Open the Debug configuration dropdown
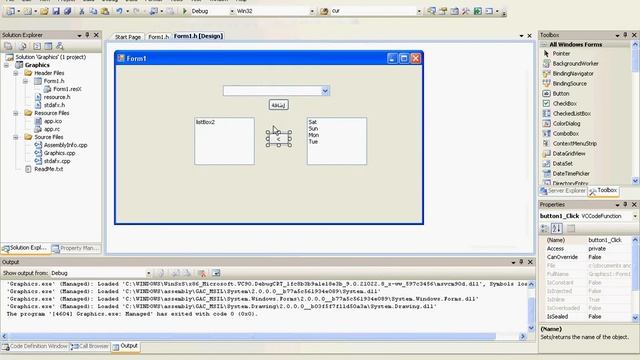Image resolution: width=640 pixels, height=360 pixels. click(x=232, y=11)
